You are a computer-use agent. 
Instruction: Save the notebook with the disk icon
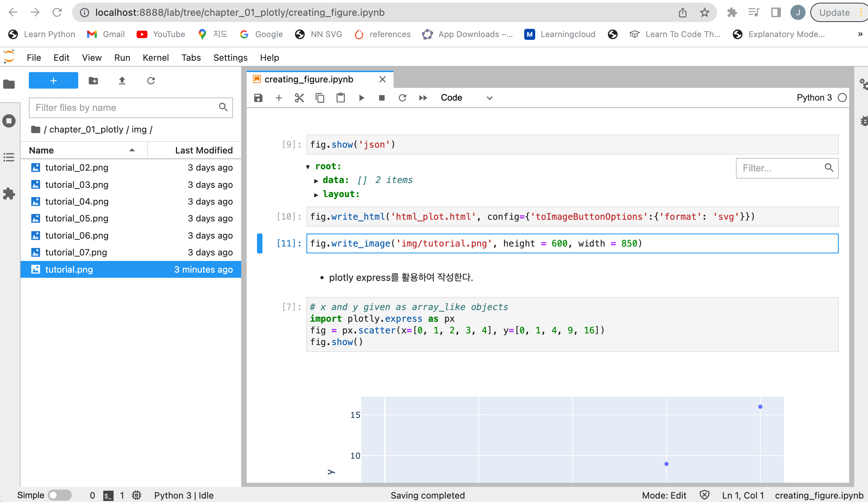tap(258, 98)
